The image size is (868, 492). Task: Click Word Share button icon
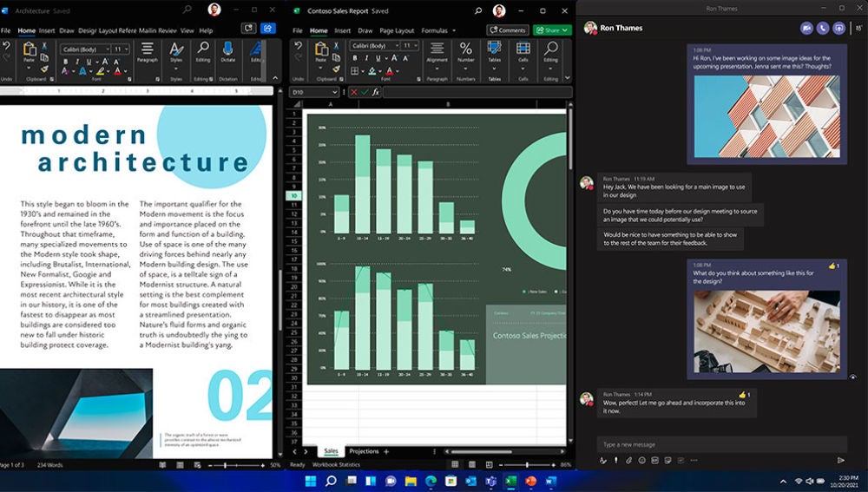click(268, 29)
